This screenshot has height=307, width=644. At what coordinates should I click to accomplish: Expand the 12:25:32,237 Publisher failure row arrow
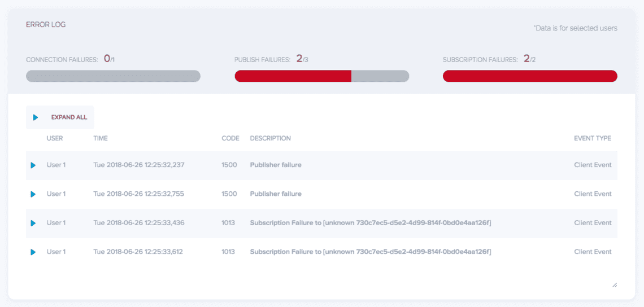pos(33,165)
